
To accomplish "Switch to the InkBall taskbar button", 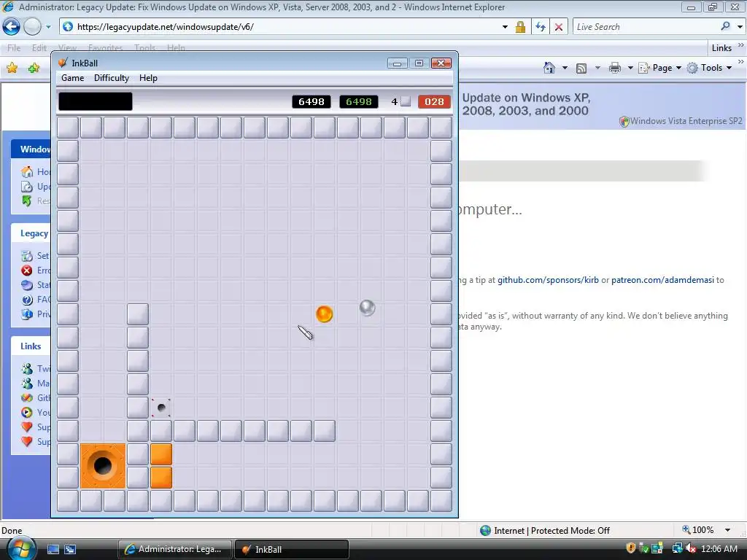I will (292, 549).
